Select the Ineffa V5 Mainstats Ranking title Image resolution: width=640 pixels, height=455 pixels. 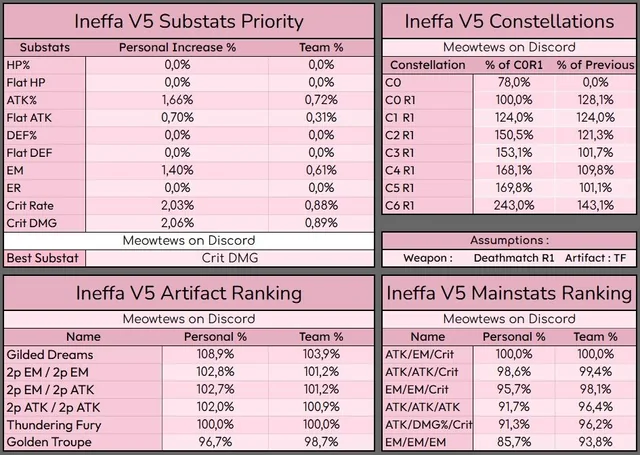[509, 293]
